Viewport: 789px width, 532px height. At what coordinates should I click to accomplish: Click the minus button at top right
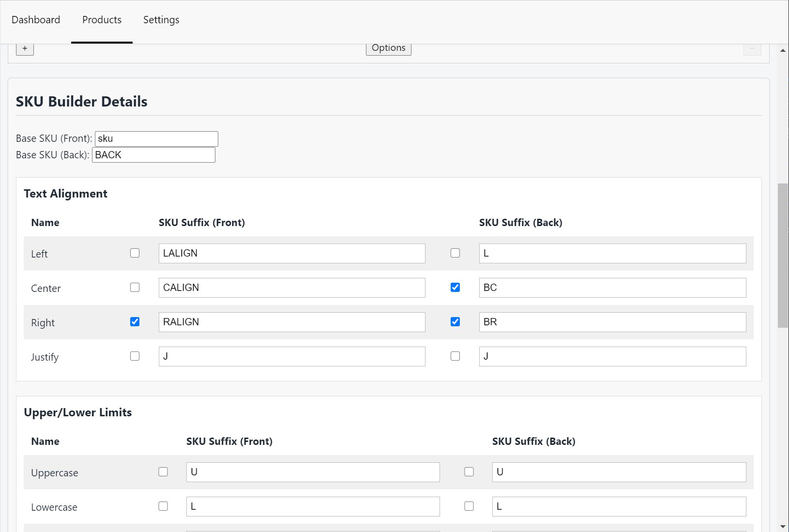click(752, 48)
